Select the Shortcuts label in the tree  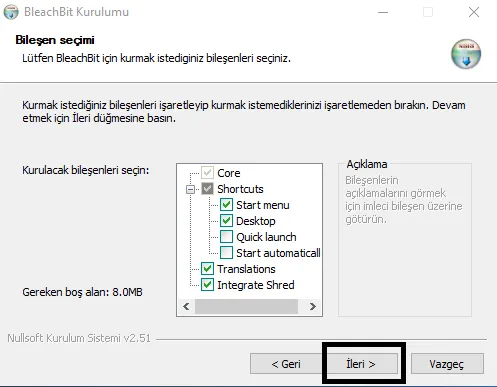click(x=240, y=189)
